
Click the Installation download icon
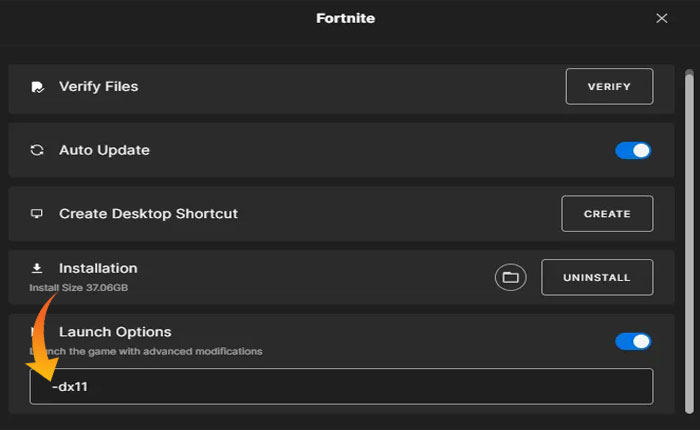tap(37, 269)
